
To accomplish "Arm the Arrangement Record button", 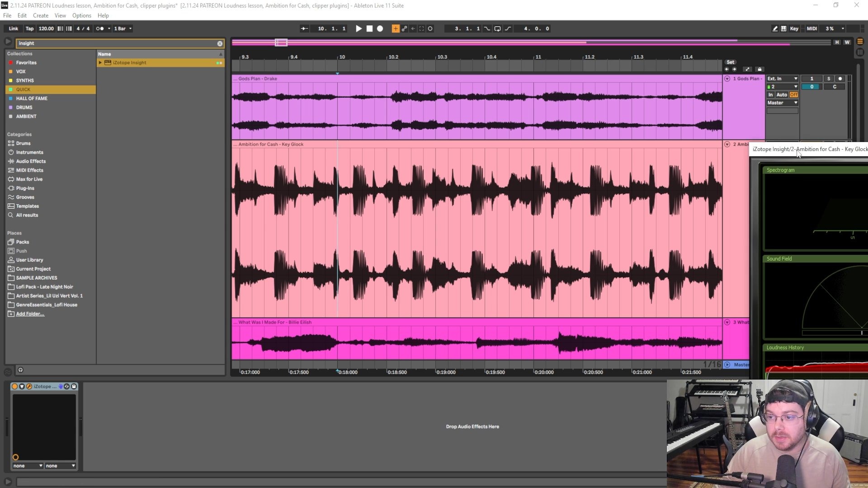I will tap(380, 28).
